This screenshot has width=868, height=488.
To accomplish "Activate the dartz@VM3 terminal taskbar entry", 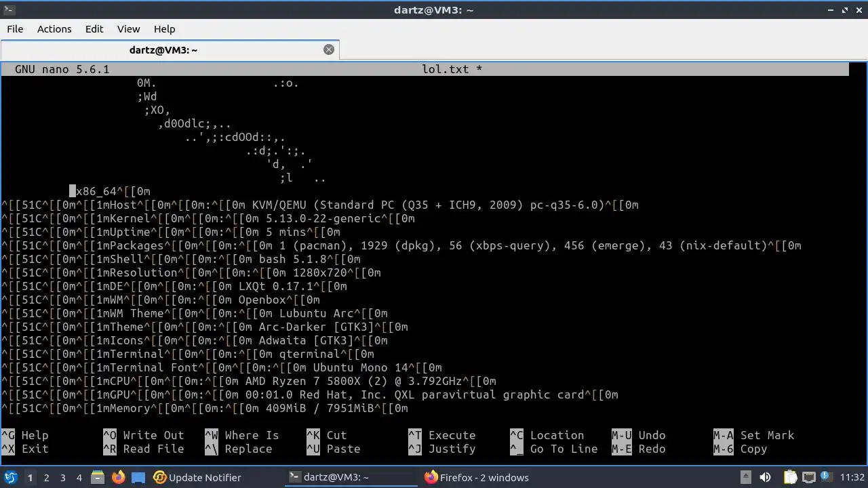I will click(x=351, y=477).
